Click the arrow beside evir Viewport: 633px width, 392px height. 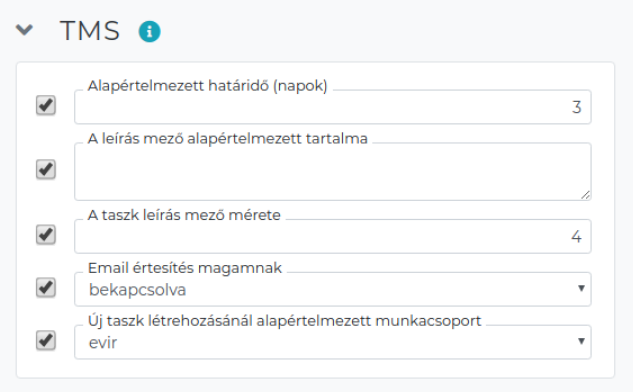[x=581, y=341]
